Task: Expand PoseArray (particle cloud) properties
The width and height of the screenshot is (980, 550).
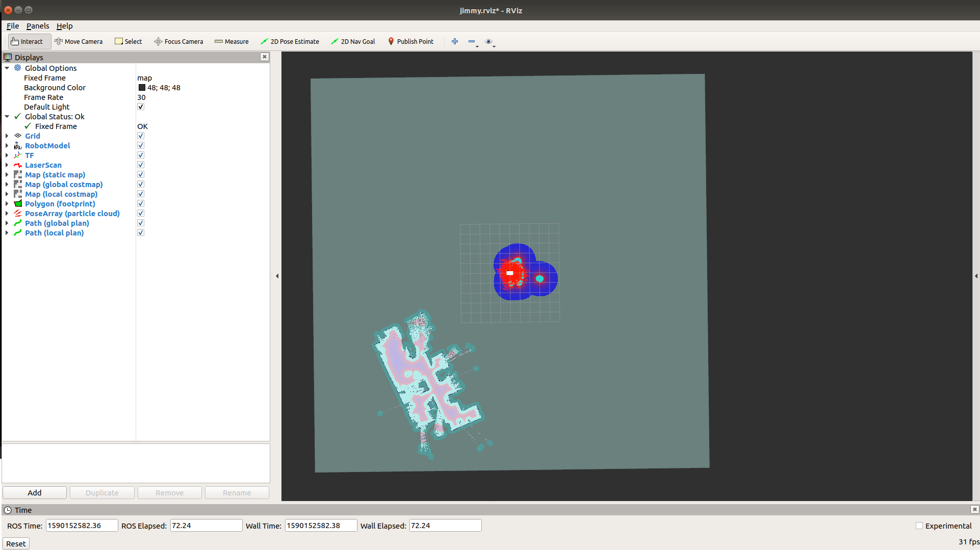Action: tap(7, 213)
